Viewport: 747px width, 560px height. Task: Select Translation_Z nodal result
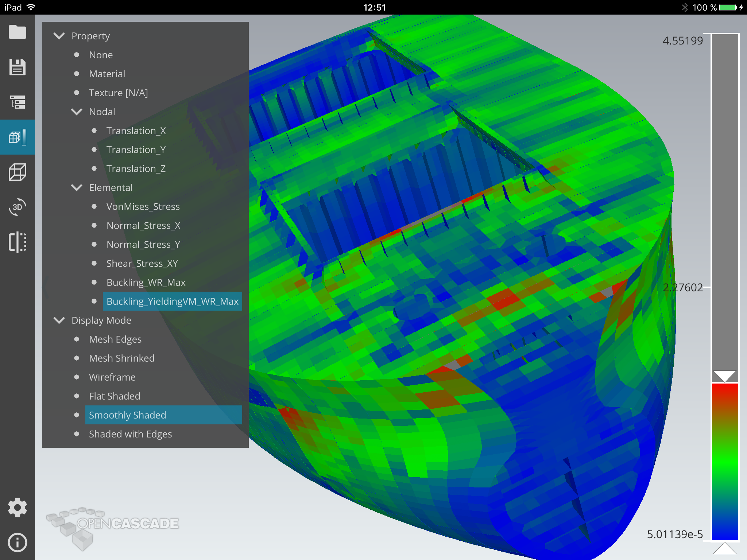coord(136,169)
